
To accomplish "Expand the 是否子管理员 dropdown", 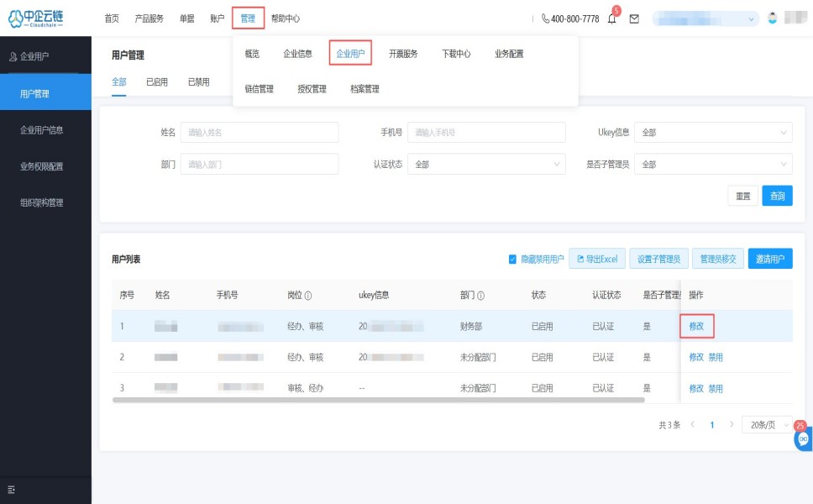I will point(712,165).
